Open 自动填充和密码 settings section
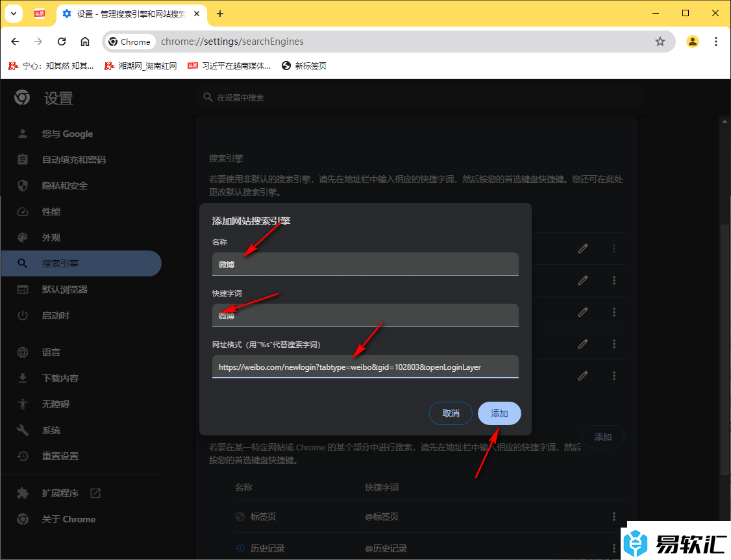 82,160
